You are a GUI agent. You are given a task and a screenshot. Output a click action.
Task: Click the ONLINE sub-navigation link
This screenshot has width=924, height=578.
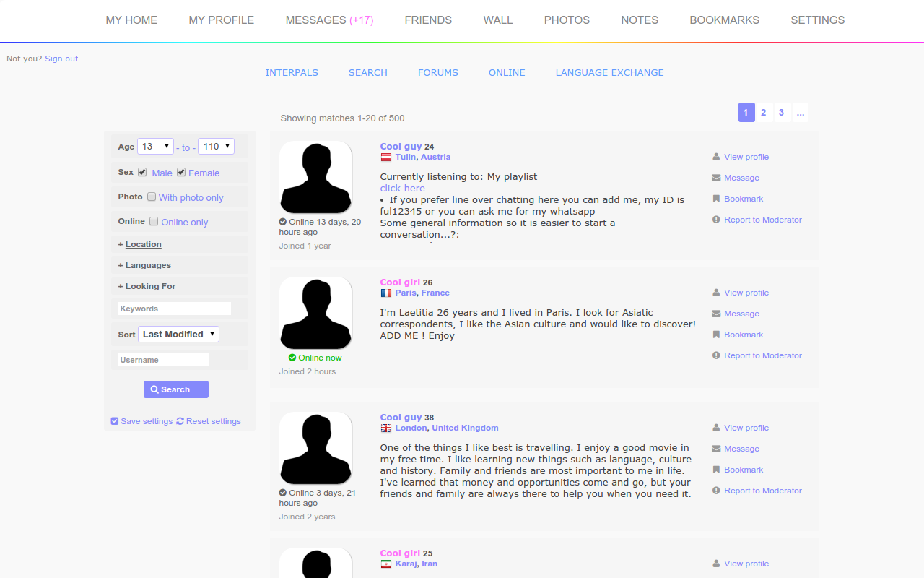(507, 72)
